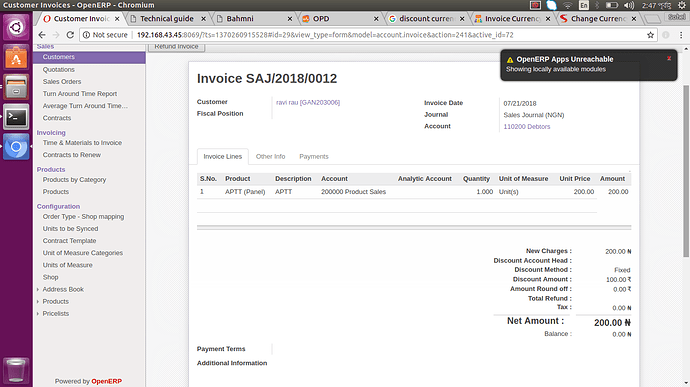This screenshot has height=387, width=690.
Task: Open the Terminal dock icon
Action: pos(16,117)
